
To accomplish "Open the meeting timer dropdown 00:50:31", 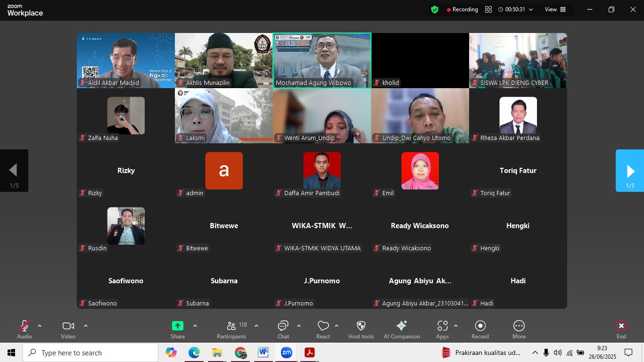I will coord(516,9).
